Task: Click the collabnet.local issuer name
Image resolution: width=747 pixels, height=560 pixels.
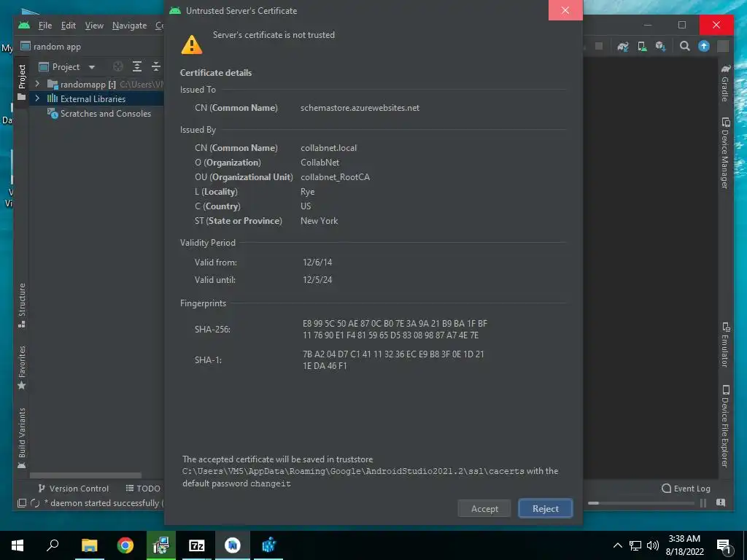Action: (x=328, y=147)
